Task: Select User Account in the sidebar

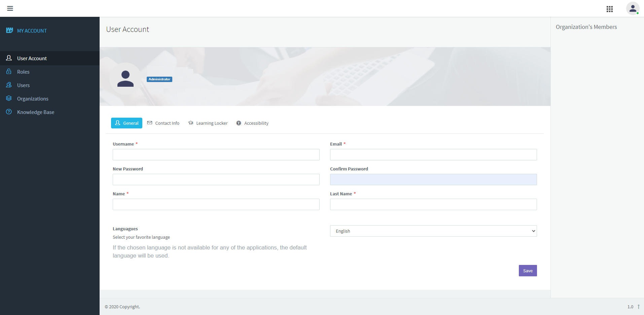Action: click(50, 58)
